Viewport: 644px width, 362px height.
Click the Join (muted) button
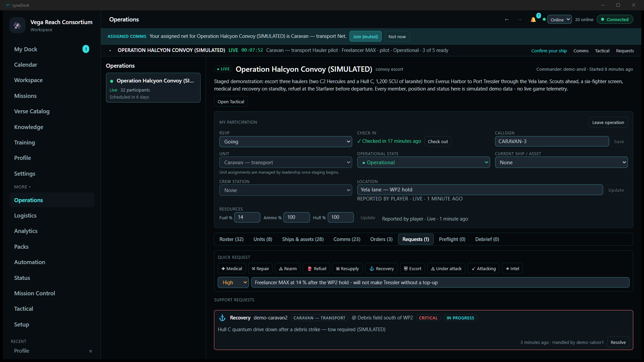pos(365,37)
